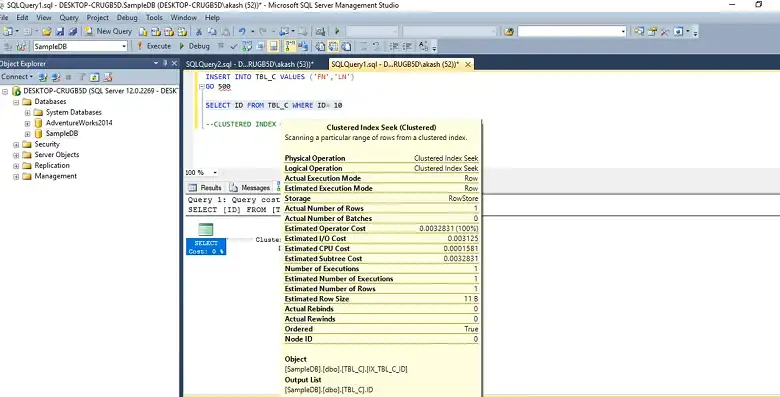Viewport: 780px width, 397px height.
Task: Expand the AdventureWorks2014 database
Action: tap(28, 123)
